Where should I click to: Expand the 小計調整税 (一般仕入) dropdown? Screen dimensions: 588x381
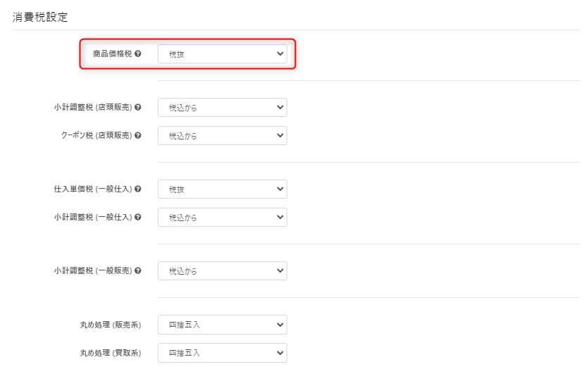(222, 217)
